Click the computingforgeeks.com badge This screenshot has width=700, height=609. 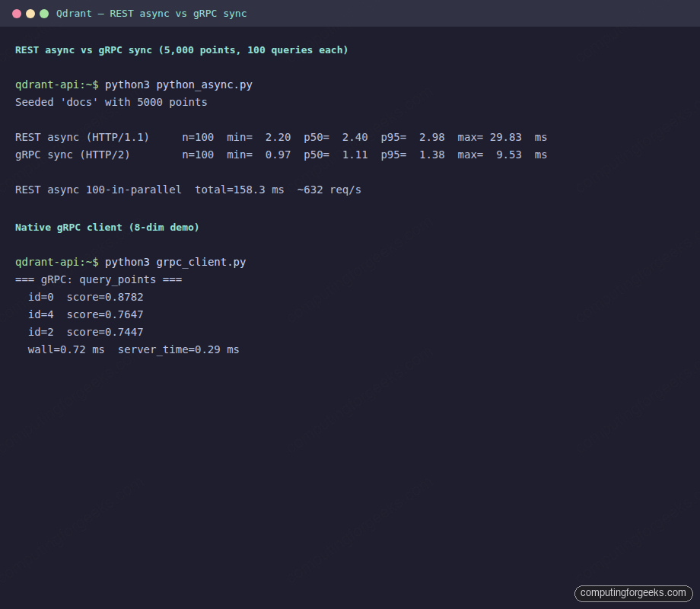pyautogui.click(x=634, y=593)
